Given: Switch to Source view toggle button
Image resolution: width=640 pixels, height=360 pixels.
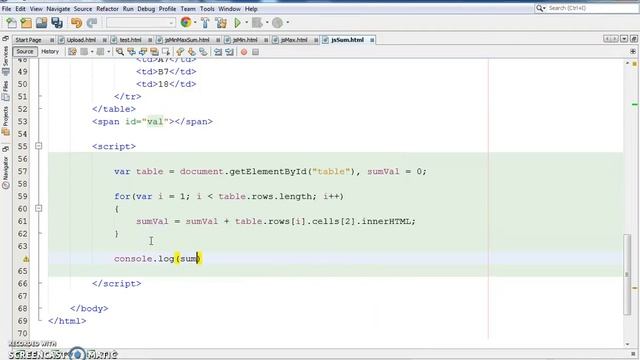Looking at the screenshot, I should [x=25, y=51].
